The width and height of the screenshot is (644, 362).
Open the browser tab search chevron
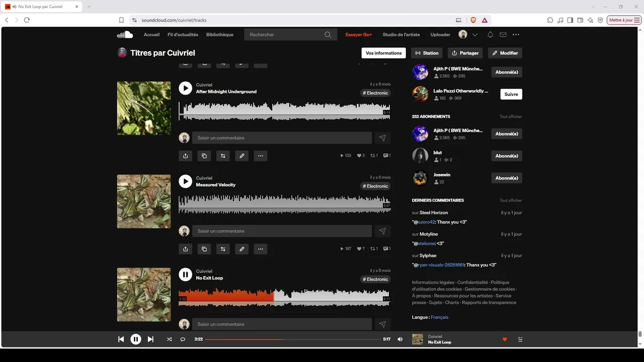[x=594, y=7]
